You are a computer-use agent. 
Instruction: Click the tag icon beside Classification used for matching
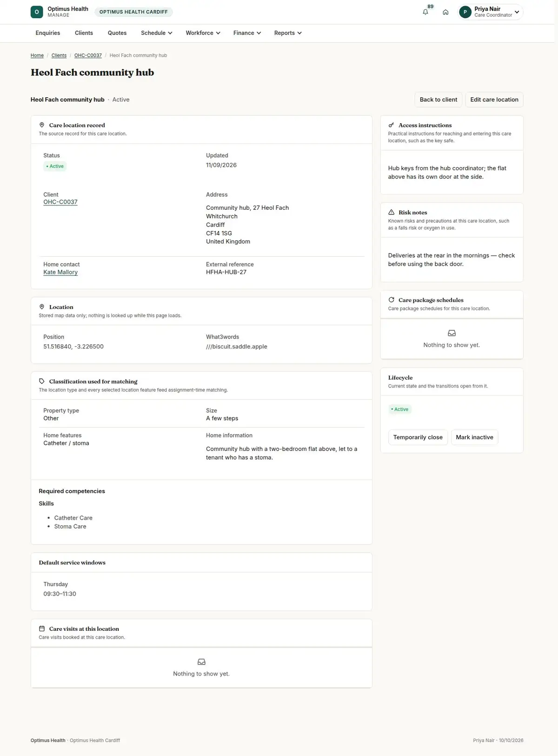click(x=42, y=381)
